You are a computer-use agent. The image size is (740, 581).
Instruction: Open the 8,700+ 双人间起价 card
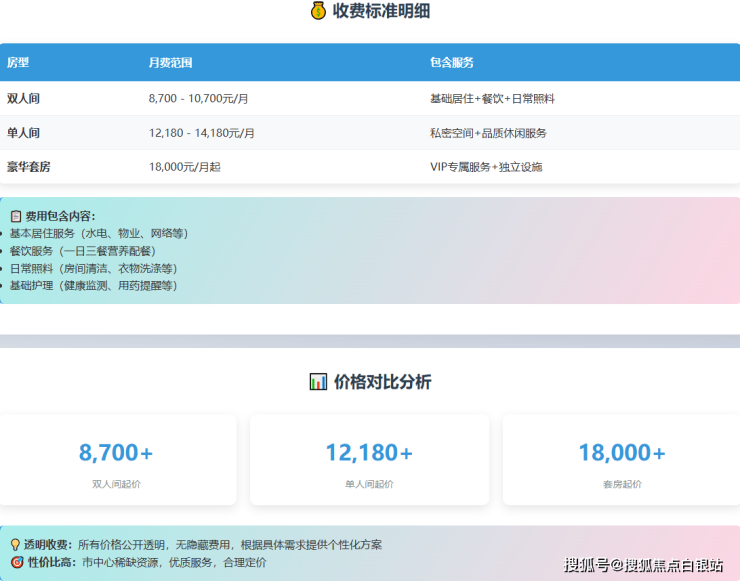click(x=116, y=459)
